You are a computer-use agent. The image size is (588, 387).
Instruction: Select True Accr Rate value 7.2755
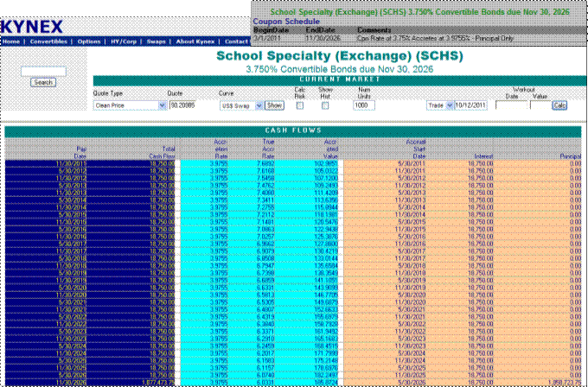pyautogui.click(x=265, y=207)
